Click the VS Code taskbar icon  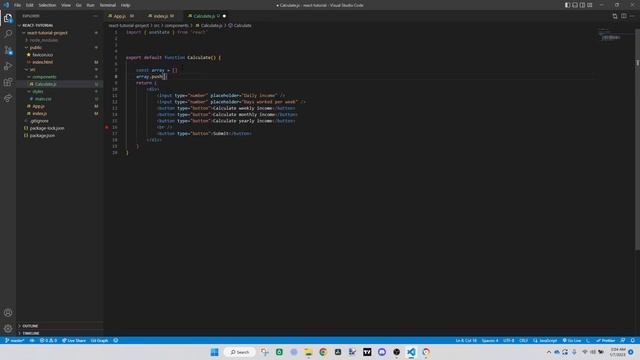pos(411,352)
